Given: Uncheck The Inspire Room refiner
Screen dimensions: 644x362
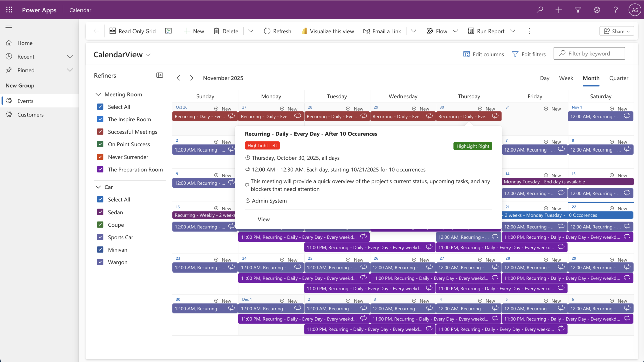Looking at the screenshot, I should click(x=100, y=119).
